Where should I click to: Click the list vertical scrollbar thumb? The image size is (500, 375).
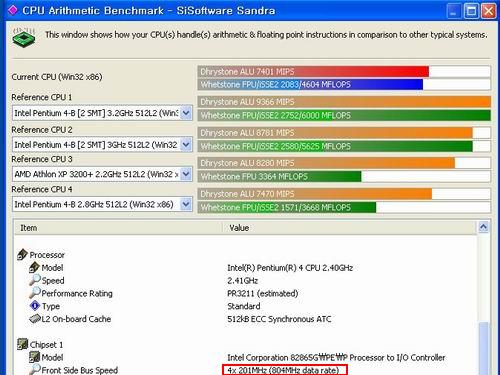[x=483, y=348]
